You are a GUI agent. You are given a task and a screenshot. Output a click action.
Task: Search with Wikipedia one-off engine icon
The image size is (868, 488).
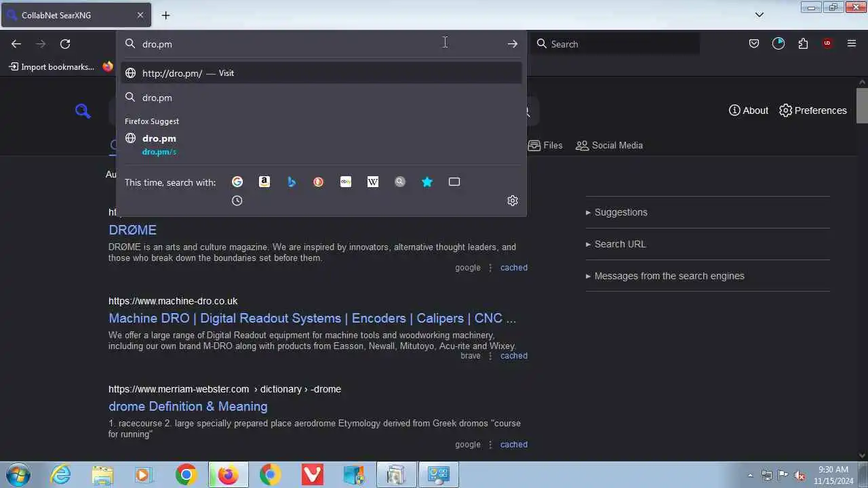click(x=373, y=182)
